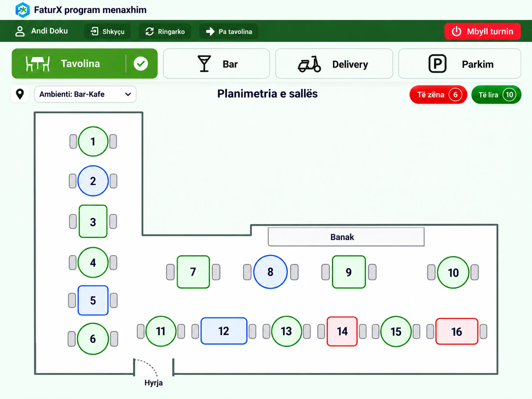Expand the chevron arrow of Ambienti selector
The image size is (532, 399).
coord(128,94)
